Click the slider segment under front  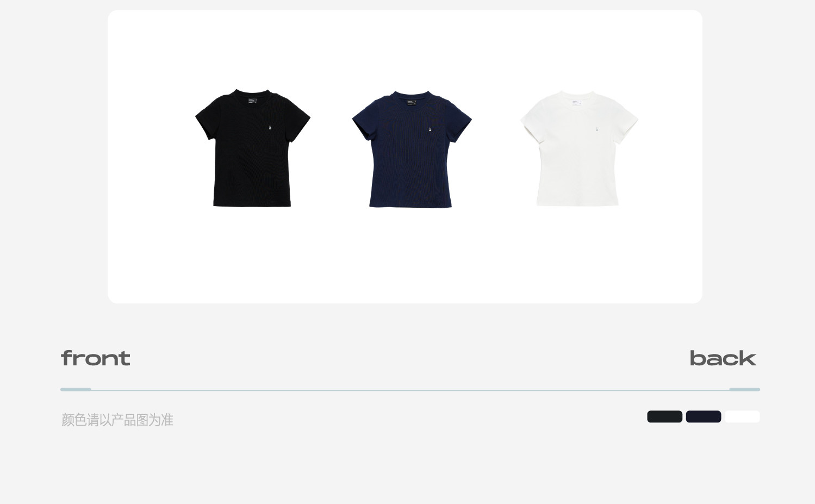(76, 389)
